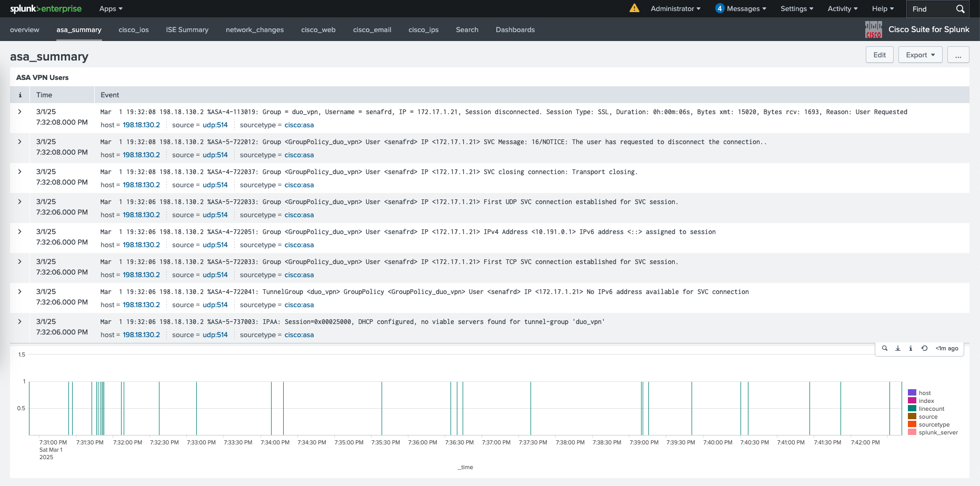This screenshot has height=486, width=980.
Task: Click the Cisco logo icon
Action: pyautogui.click(x=873, y=29)
